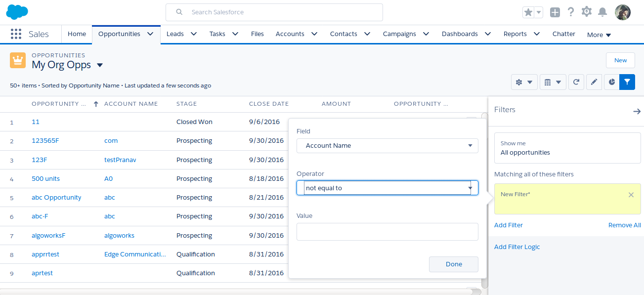Refresh the opportunities list view
This screenshot has width=644, height=295.
coord(576,82)
